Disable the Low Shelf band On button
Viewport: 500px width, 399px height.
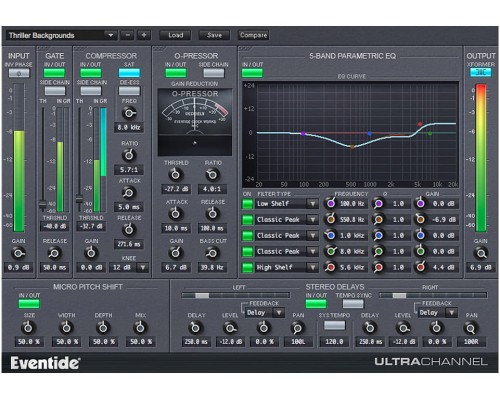coord(247,204)
